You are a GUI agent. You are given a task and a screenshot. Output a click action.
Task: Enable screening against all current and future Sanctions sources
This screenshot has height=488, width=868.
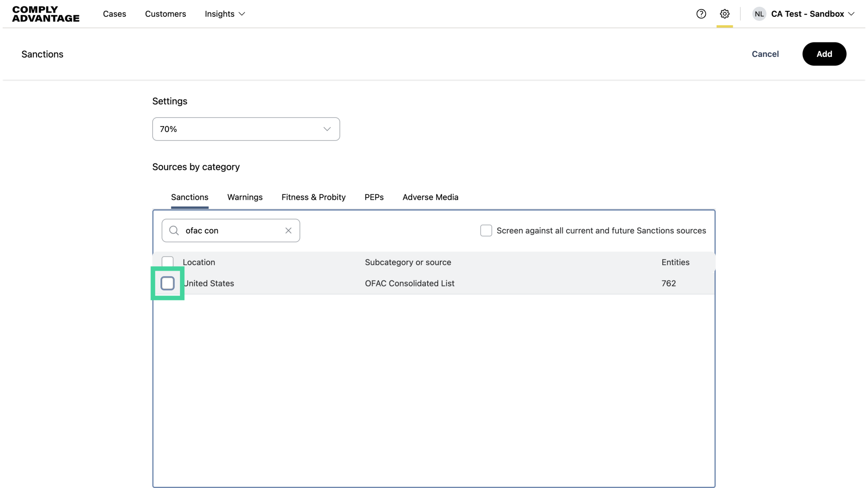pyautogui.click(x=486, y=230)
